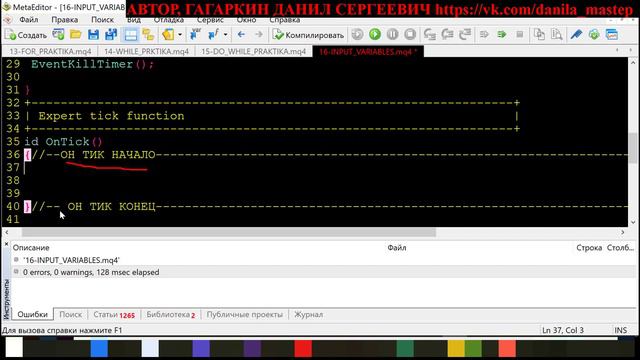Close the toolbox panel with the x
Viewport: 640px width, 360px height.
[6, 244]
